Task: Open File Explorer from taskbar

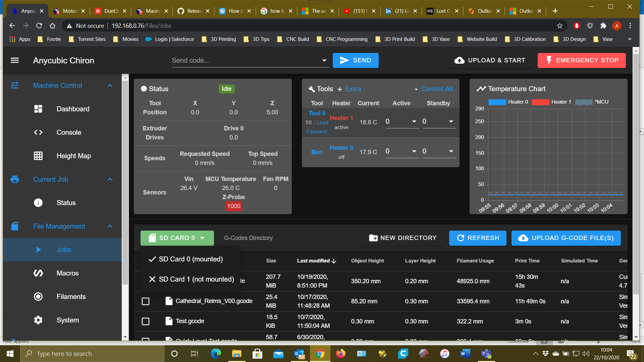Action: [x=236, y=354]
